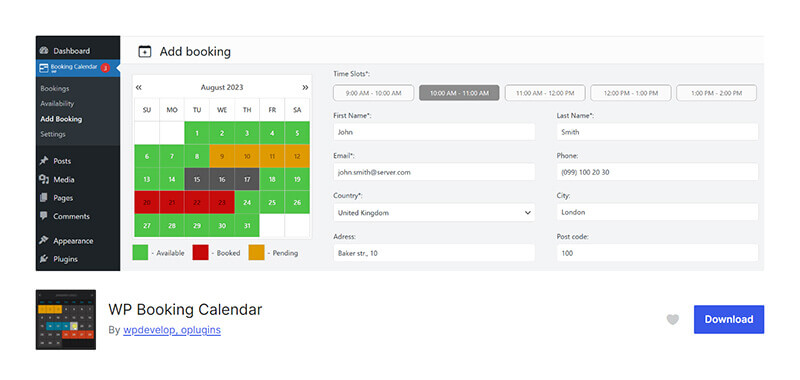
Task: Select booked date August 23
Action: [222, 202]
